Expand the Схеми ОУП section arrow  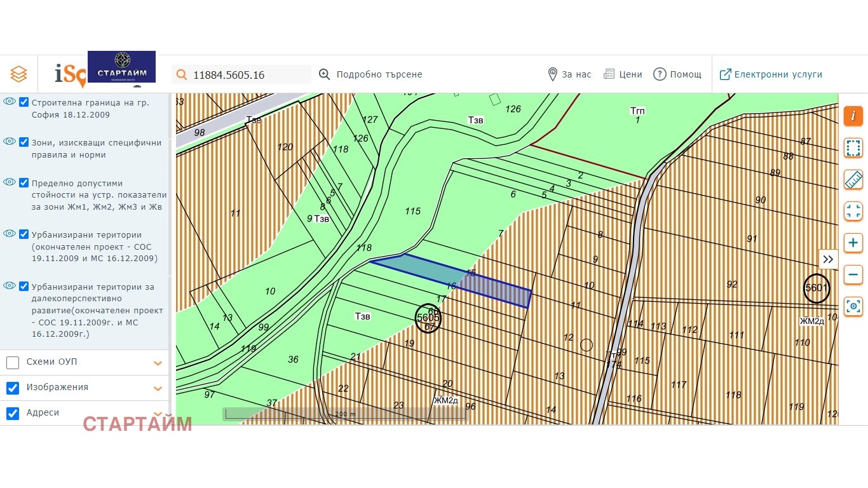click(x=158, y=363)
